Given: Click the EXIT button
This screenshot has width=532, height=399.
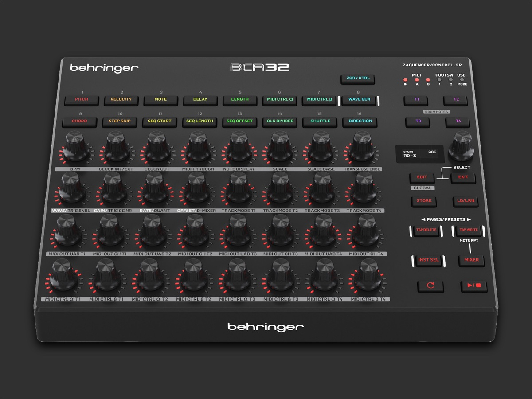Looking at the screenshot, I should (x=463, y=177).
